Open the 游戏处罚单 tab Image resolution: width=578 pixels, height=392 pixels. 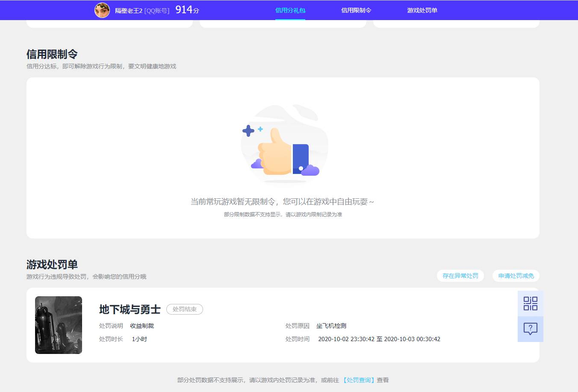(422, 10)
